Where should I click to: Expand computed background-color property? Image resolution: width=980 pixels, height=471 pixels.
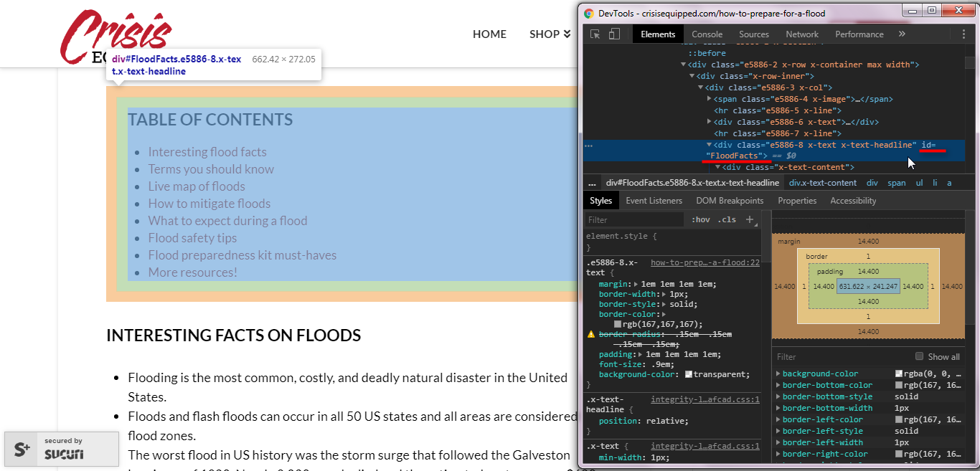coord(778,374)
